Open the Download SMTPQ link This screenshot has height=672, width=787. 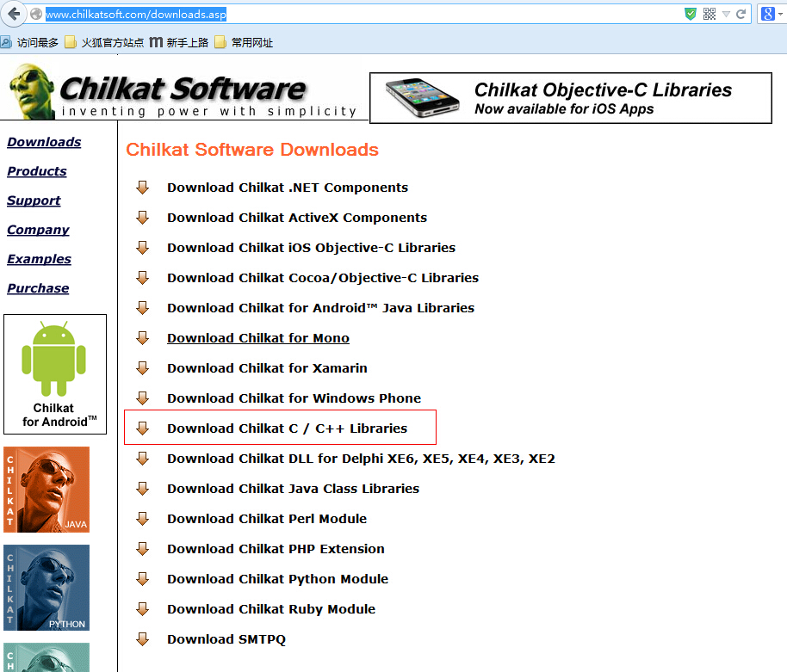coord(226,639)
